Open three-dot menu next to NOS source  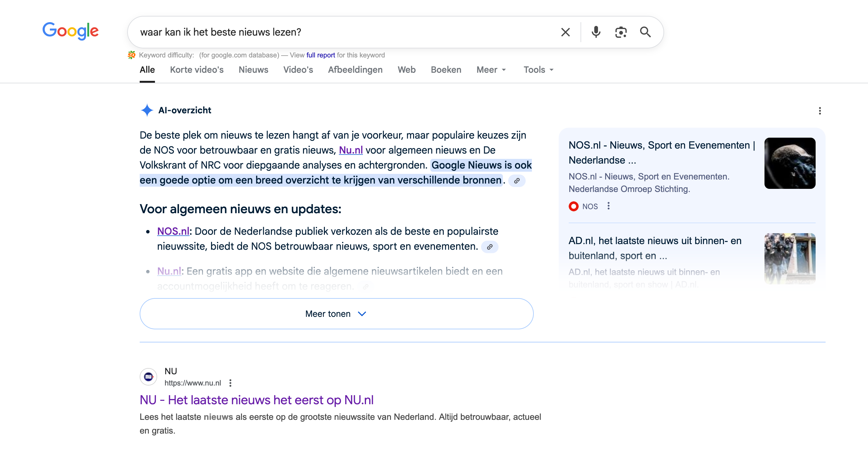pyautogui.click(x=608, y=206)
